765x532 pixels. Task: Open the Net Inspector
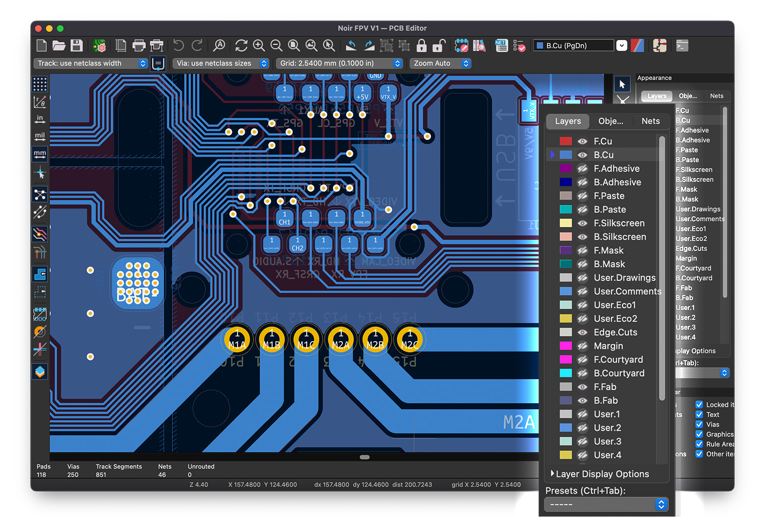click(501, 45)
